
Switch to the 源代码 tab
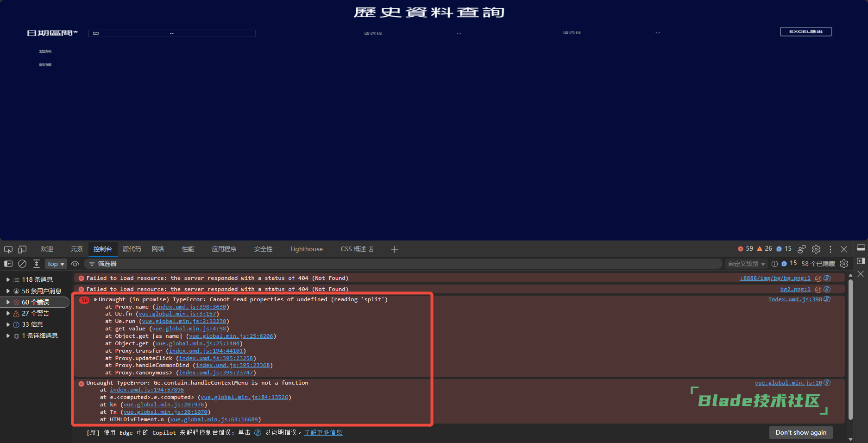[132, 249]
